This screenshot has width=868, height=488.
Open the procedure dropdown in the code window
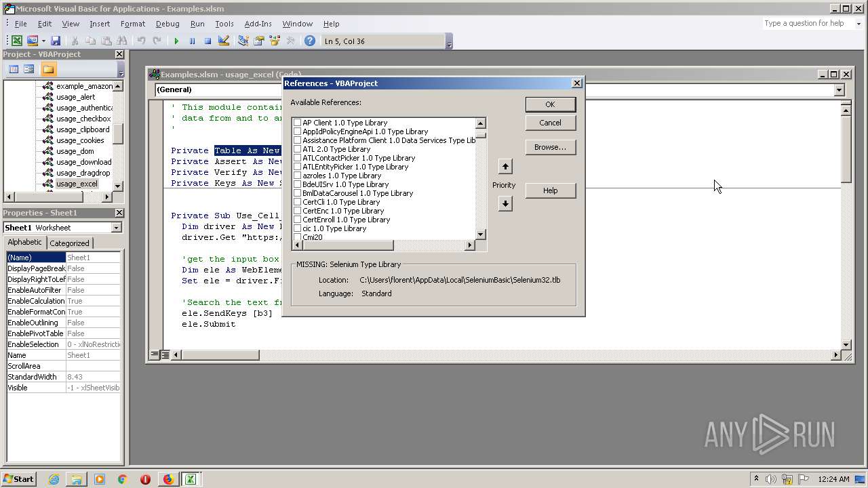pyautogui.click(x=839, y=90)
